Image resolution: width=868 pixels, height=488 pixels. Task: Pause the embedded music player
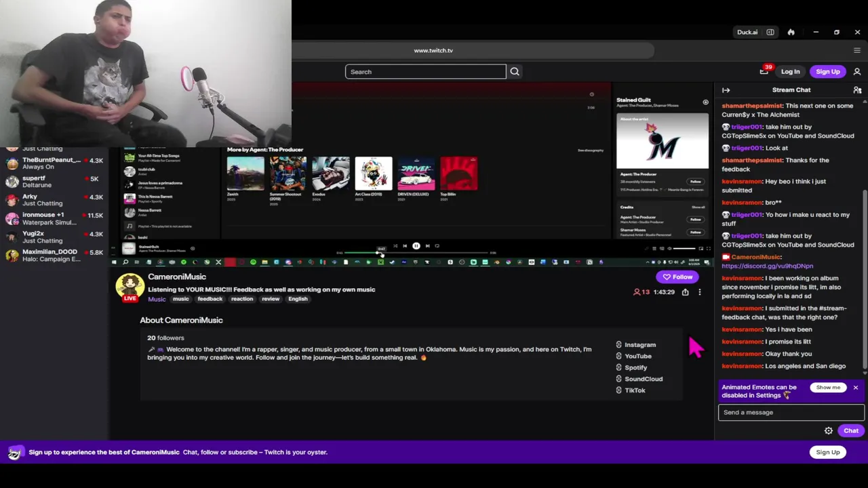coord(416,246)
